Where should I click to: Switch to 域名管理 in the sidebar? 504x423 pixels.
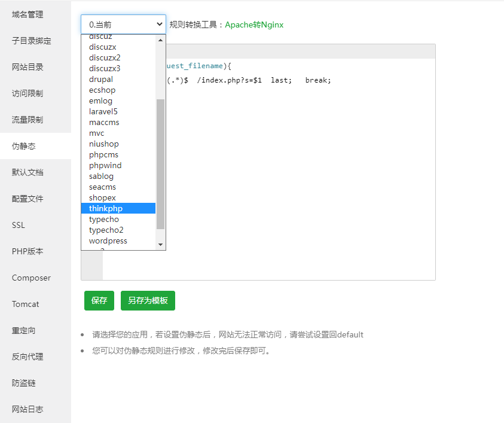coord(28,14)
